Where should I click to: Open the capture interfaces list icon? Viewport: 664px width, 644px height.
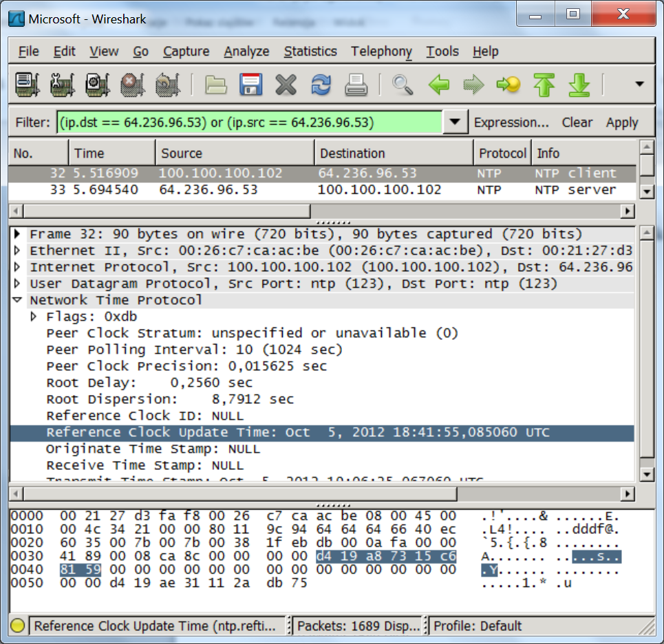(x=28, y=84)
